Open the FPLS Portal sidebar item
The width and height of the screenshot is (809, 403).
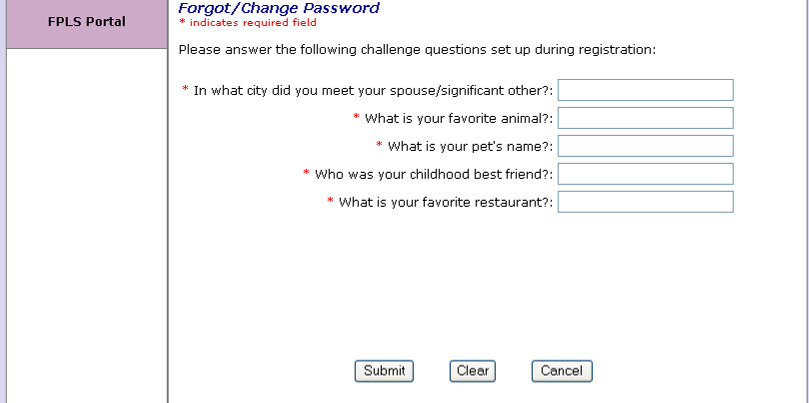pyautogui.click(x=86, y=22)
